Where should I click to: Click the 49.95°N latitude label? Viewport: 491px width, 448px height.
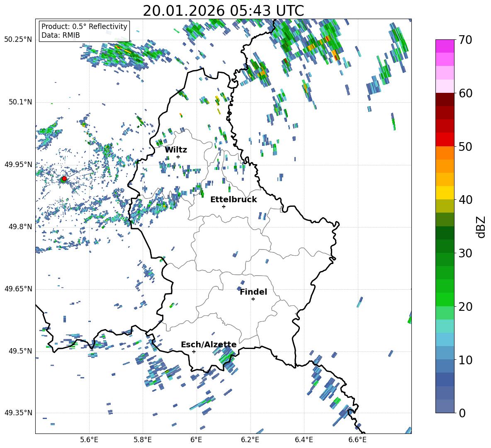[x=18, y=164]
